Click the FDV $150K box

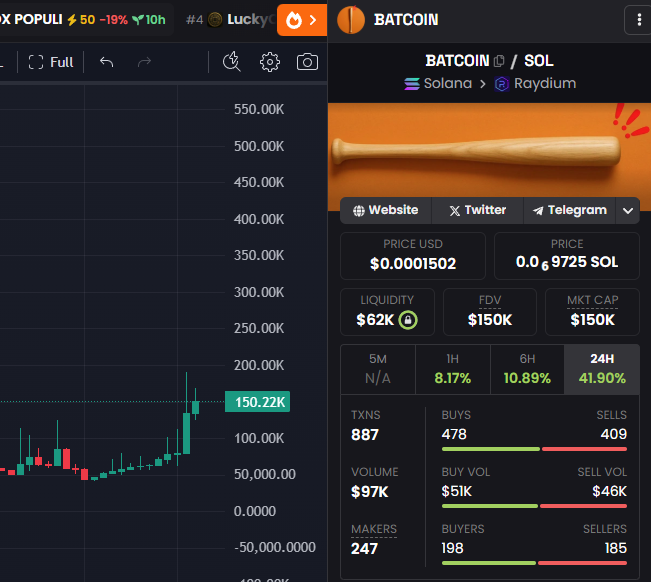click(490, 312)
